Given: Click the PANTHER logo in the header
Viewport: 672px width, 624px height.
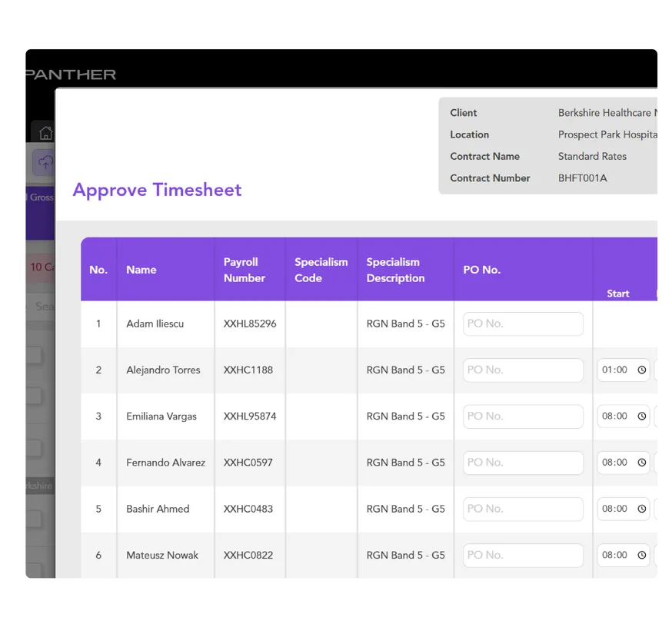Looking at the screenshot, I should tap(71, 75).
